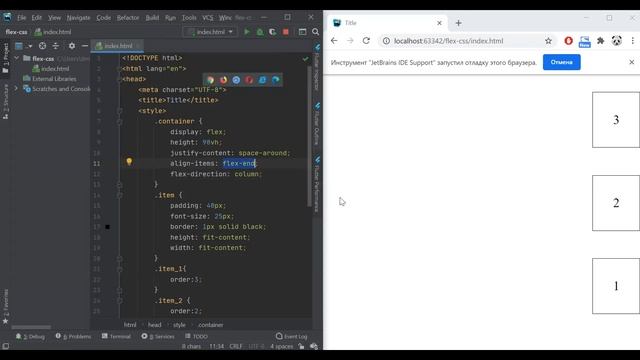This screenshot has width=640, height=360.
Task: Click the red Opera extension icon in Chrome
Action: tap(568, 41)
